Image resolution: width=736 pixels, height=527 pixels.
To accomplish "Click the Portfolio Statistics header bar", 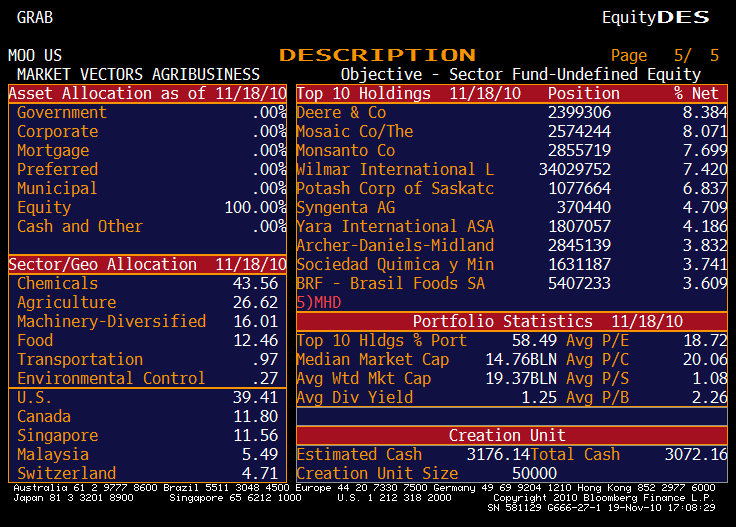I will point(512,322).
